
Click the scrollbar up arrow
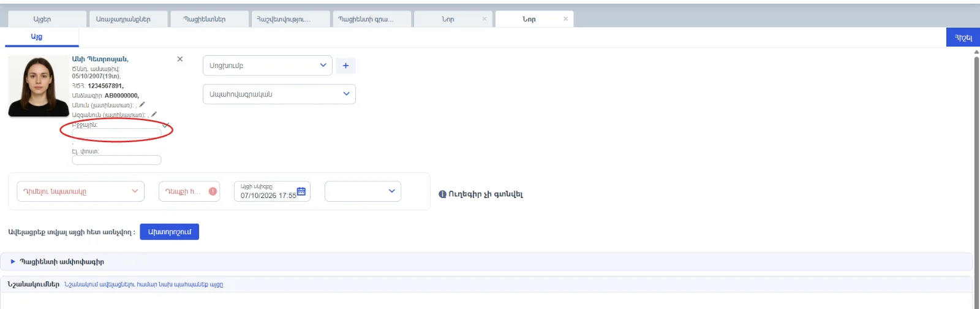click(x=976, y=52)
